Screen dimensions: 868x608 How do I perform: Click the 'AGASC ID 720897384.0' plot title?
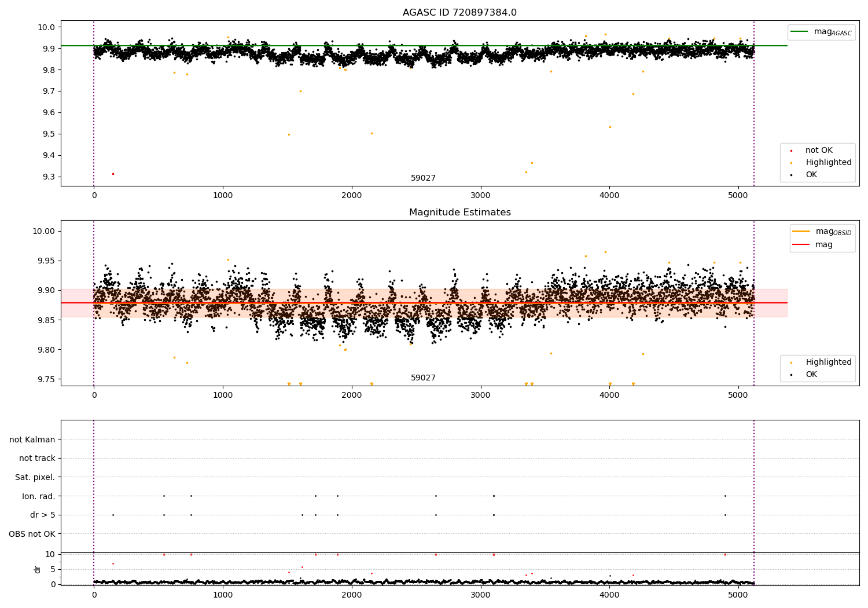(x=460, y=13)
